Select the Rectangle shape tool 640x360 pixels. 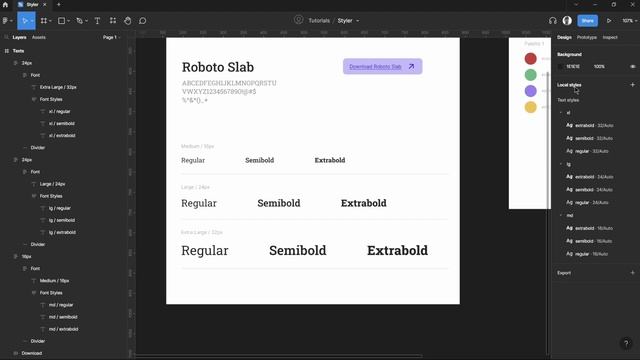point(61,20)
